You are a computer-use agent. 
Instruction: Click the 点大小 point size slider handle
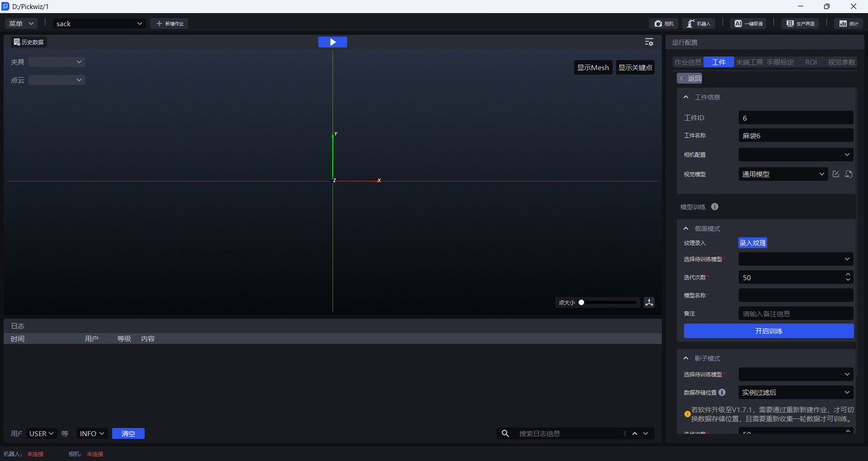coord(581,302)
